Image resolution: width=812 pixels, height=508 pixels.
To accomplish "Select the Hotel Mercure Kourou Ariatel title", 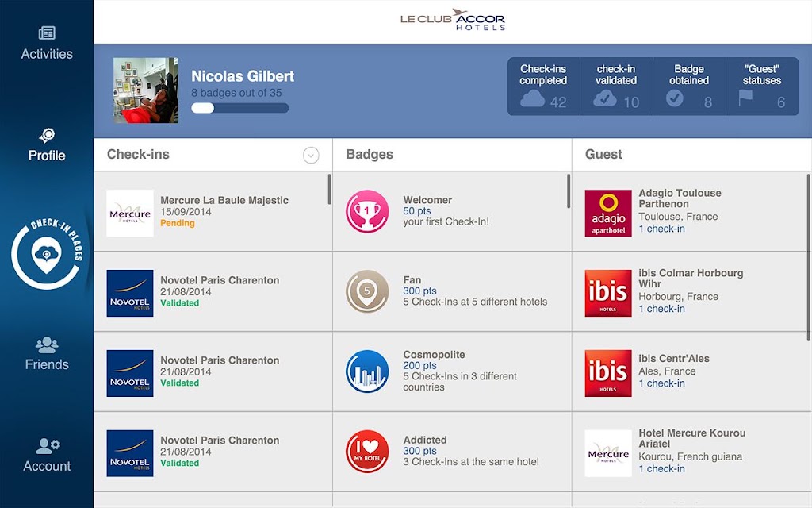I will click(x=691, y=438).
